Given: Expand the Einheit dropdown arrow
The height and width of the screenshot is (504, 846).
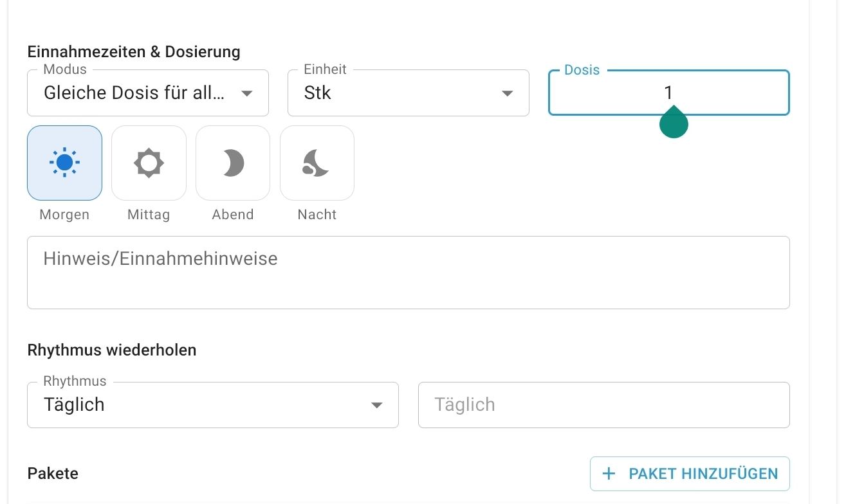Looking at the screenshot, I should (507, 94).
